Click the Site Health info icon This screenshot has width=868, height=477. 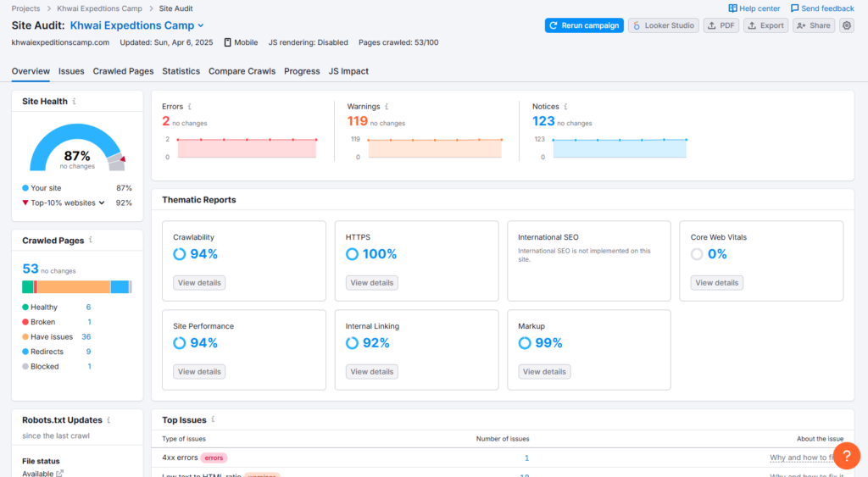click(x=75, y=101)
